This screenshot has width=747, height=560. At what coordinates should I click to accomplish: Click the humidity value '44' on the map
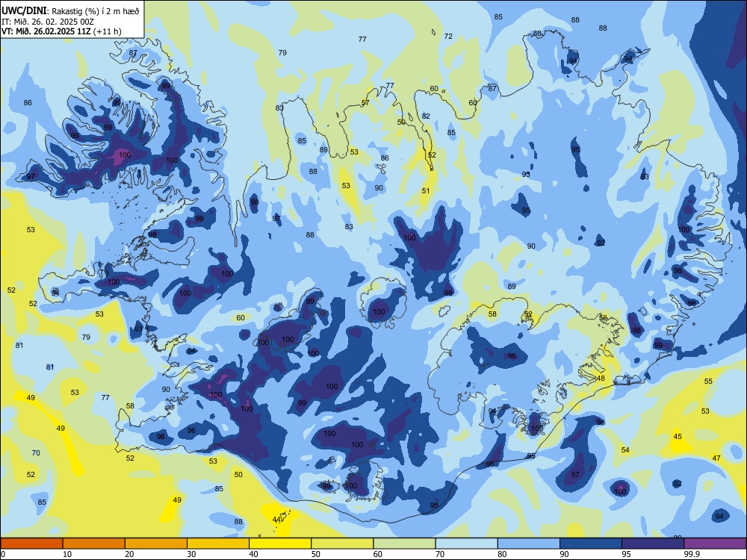click(x=276, y=519)
